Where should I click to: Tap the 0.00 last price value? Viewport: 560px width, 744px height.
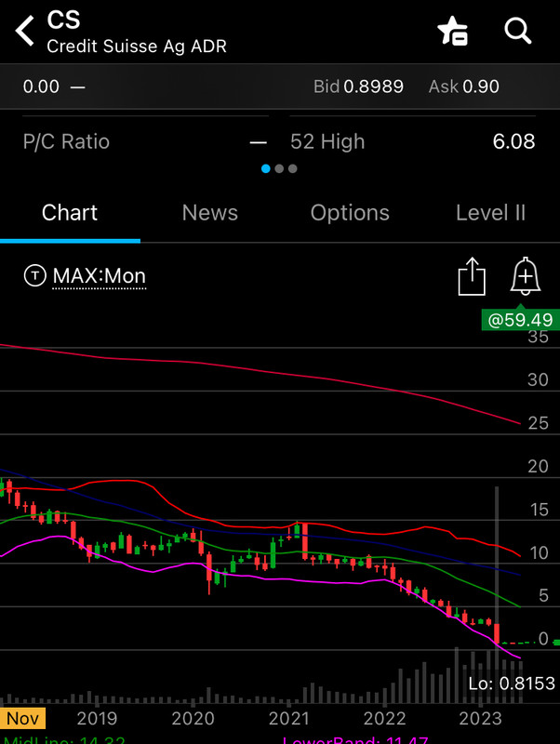click(41, 86)
